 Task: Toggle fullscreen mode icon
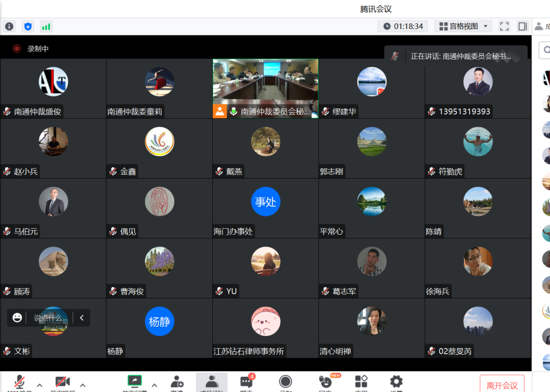coord(504,26)
